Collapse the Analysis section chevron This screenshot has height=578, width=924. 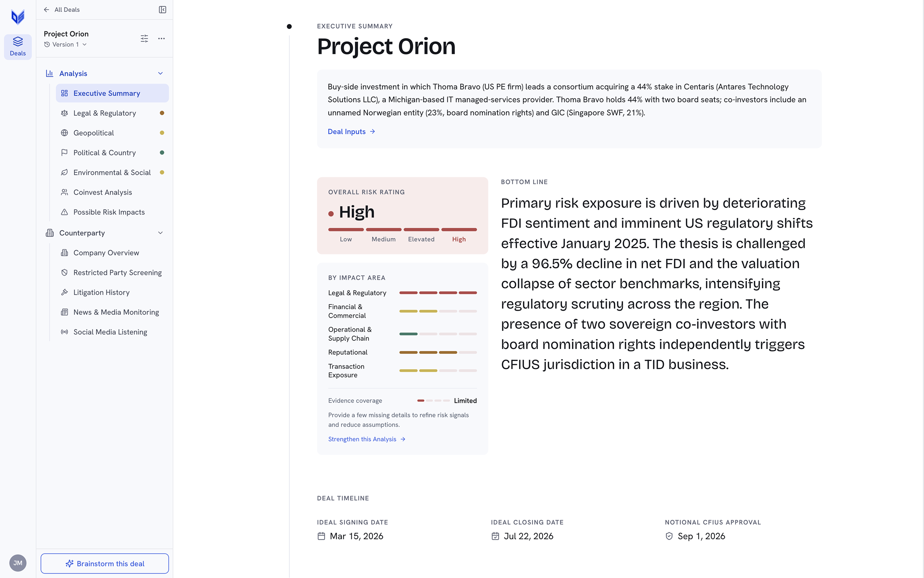[161, 73]
